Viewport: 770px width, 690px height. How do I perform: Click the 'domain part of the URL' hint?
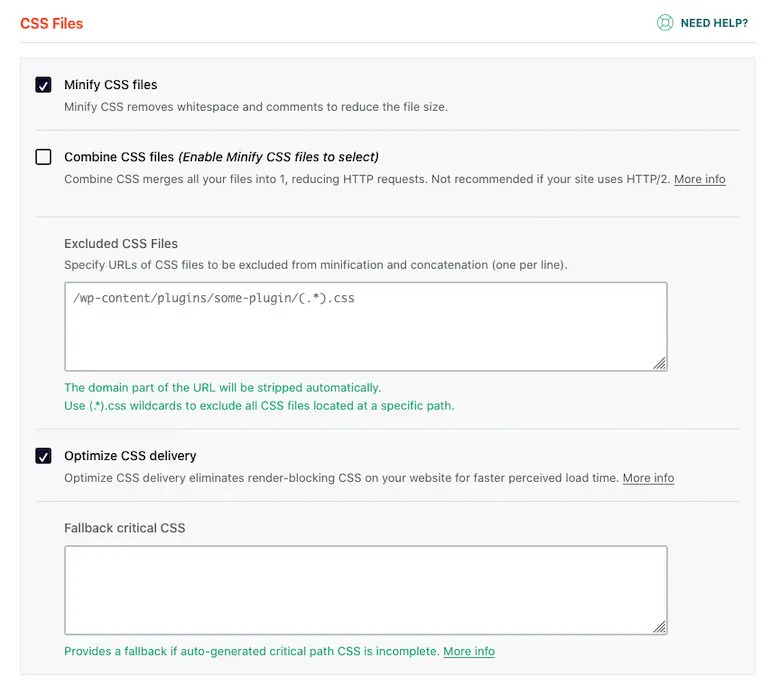click(222, 387)
